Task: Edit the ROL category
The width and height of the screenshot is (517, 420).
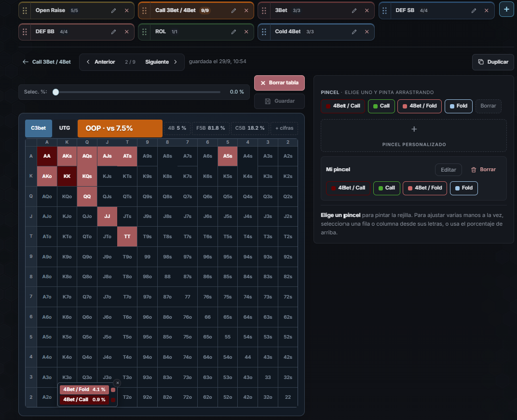Action: (x=233, y=32)
